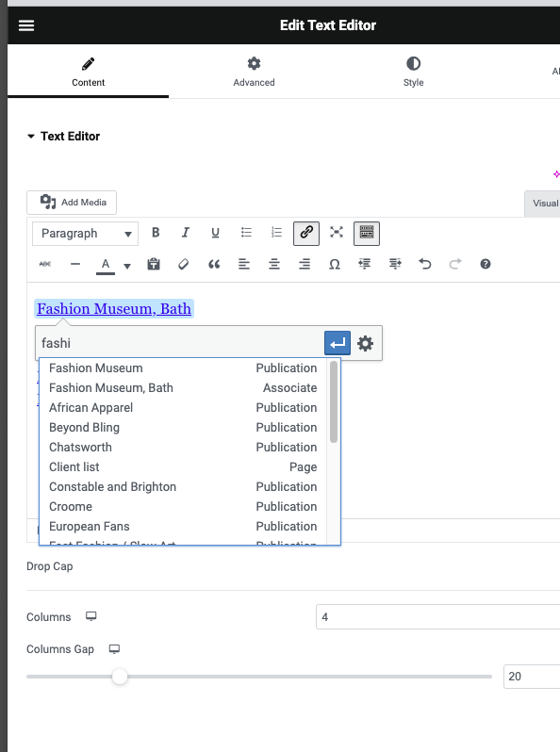Select the Fashion Museum, Bath Associate suggestion
560x752 pixels.
click(183, 387)
